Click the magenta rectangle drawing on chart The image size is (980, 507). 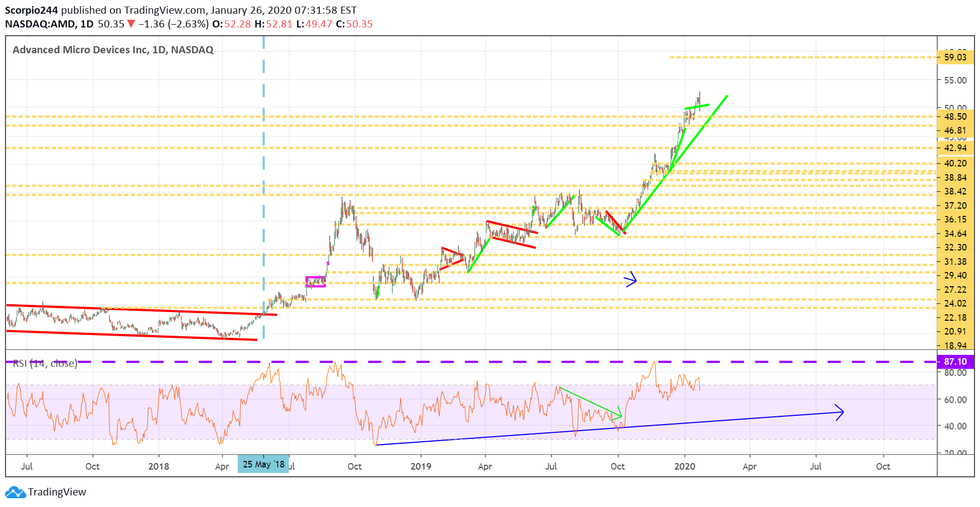(315, 282)
